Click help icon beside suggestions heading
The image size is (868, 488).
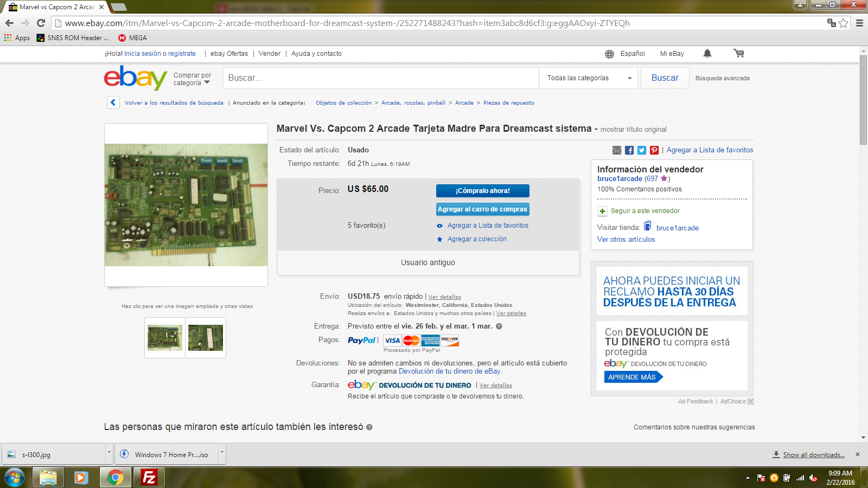[369, 427]
